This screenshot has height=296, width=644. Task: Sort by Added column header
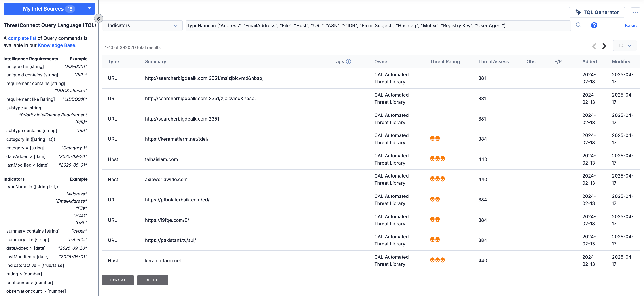coord(589,62)
